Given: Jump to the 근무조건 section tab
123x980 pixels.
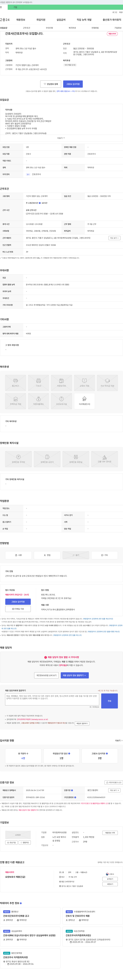Looking at the screenshot, I should tap(27, 28).
